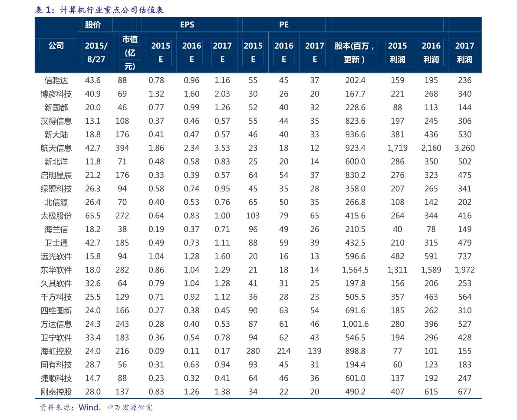Select 卫士通 market cap 185

pos(122,243)
